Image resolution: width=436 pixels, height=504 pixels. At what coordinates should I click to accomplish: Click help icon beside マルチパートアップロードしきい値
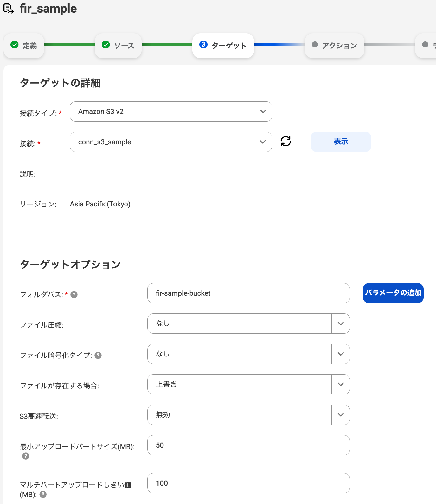coord(43,495)
